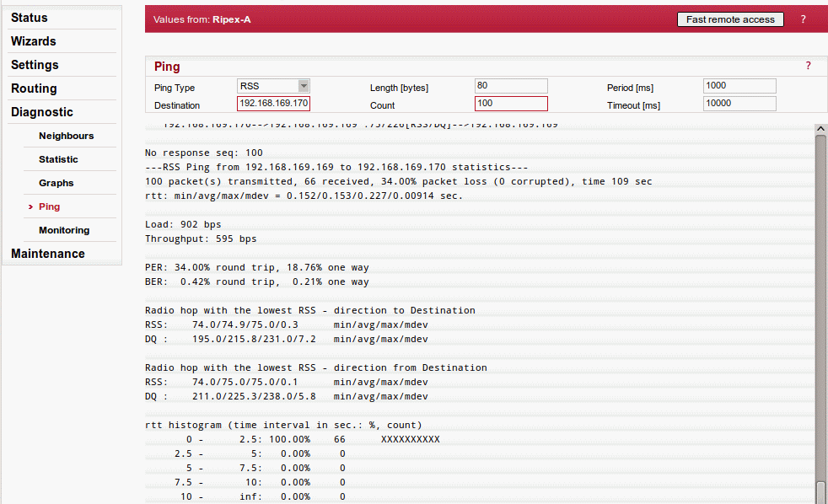Open the Graphs diagnostic page
The width and height of the screenshot is (828, 504).
[56, 183]
